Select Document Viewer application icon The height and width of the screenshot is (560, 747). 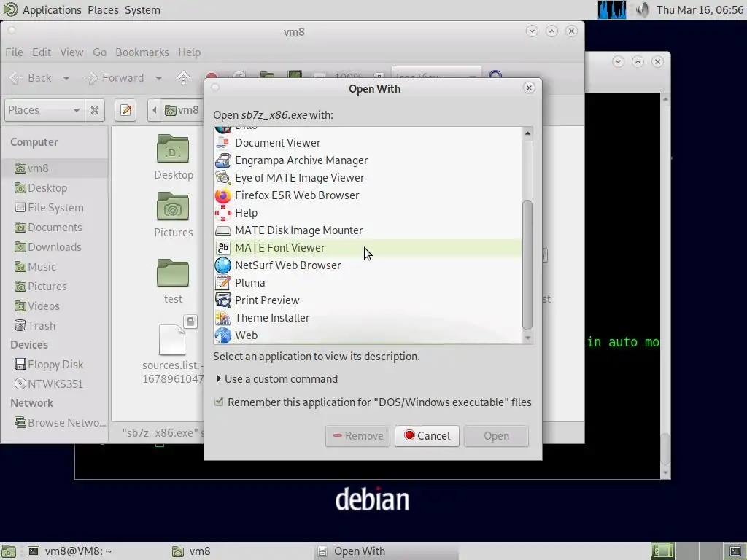222,142
